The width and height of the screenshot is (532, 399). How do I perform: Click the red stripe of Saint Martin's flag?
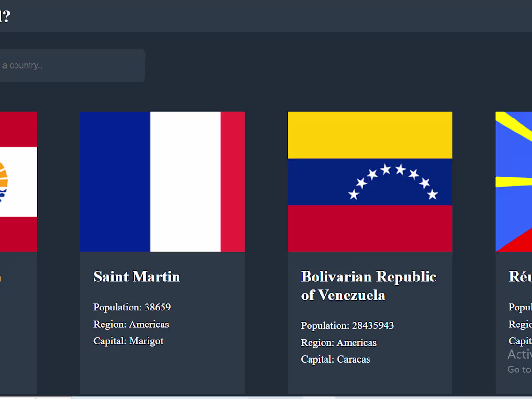pyautogui.click(x=233, y=181)
